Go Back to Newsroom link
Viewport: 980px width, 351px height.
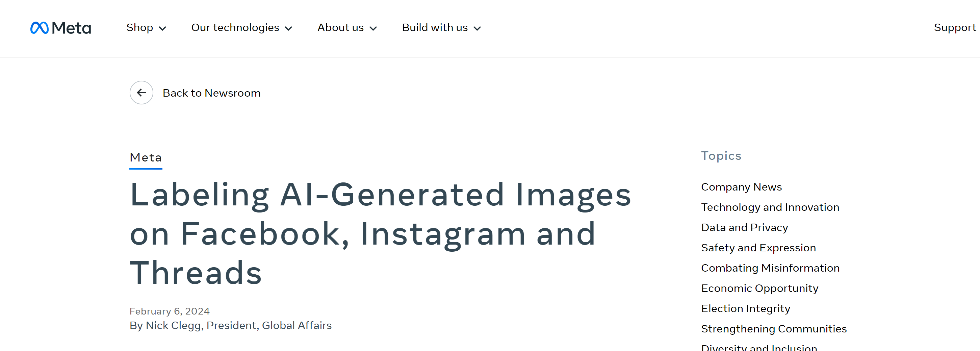coord(211,93)
